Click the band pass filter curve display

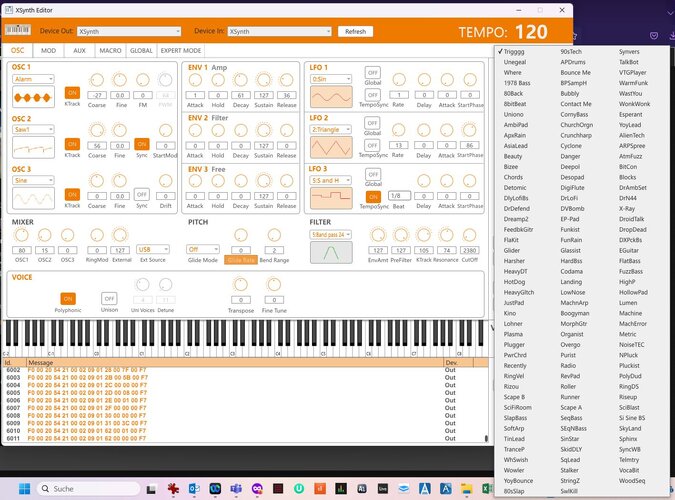pyautogui.click(x=331, y=252)
